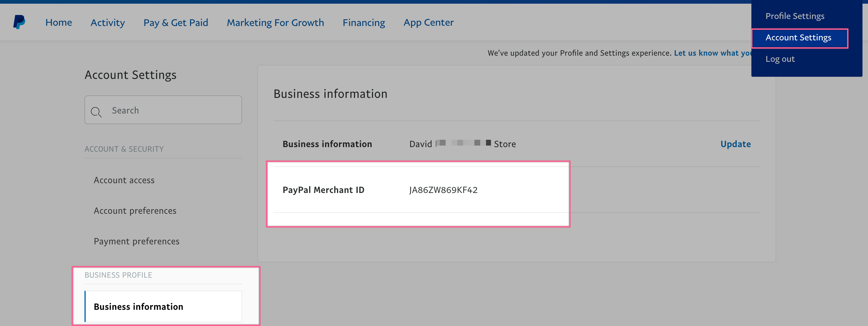Click the Merchant ID value JA86ZW869KF42
868x326 pixels.
443,190
